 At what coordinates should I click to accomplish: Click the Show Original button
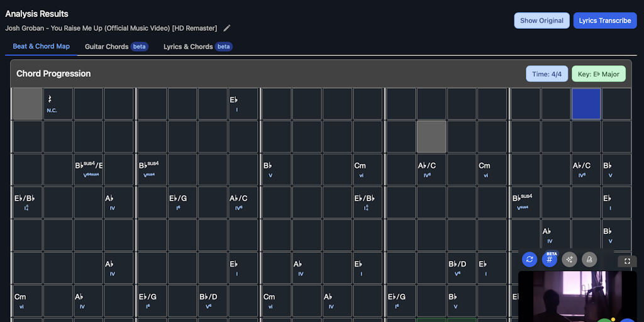tap(541, 21)
